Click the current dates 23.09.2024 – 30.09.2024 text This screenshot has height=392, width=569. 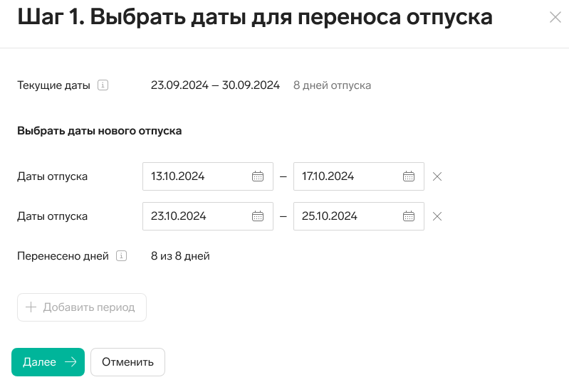point(215,85)
